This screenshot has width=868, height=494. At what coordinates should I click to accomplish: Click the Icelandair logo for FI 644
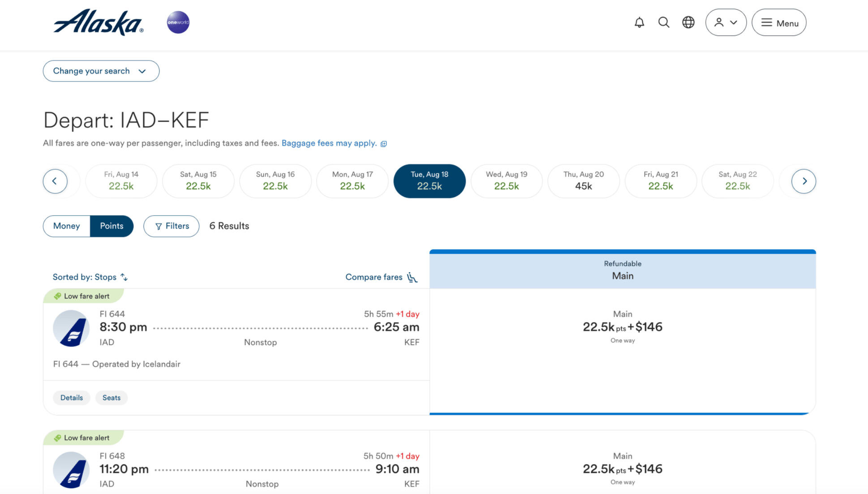pos(71,328)
